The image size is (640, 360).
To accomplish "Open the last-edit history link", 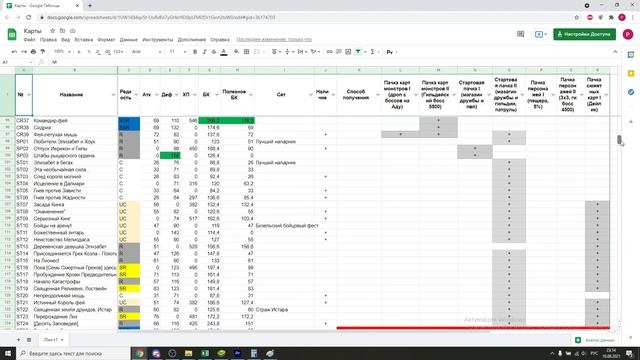I will point(274,40).
